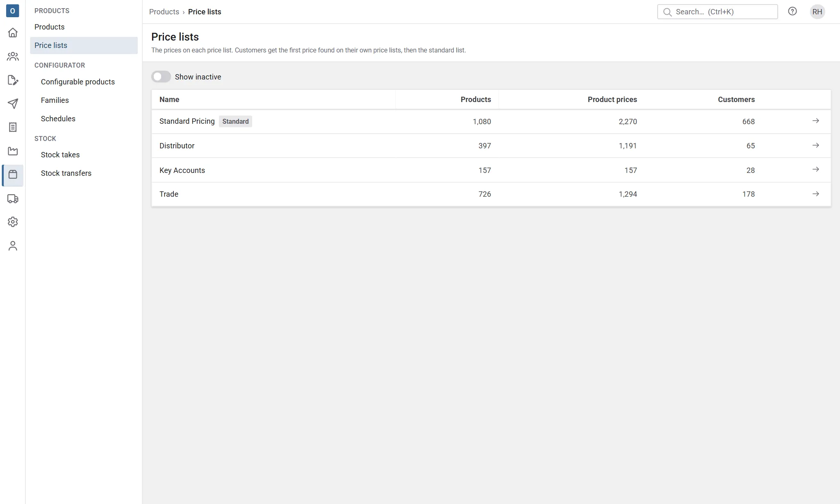840x504 pixels.
Task: Open Trade row arrow
Action: tap(816, 194)
